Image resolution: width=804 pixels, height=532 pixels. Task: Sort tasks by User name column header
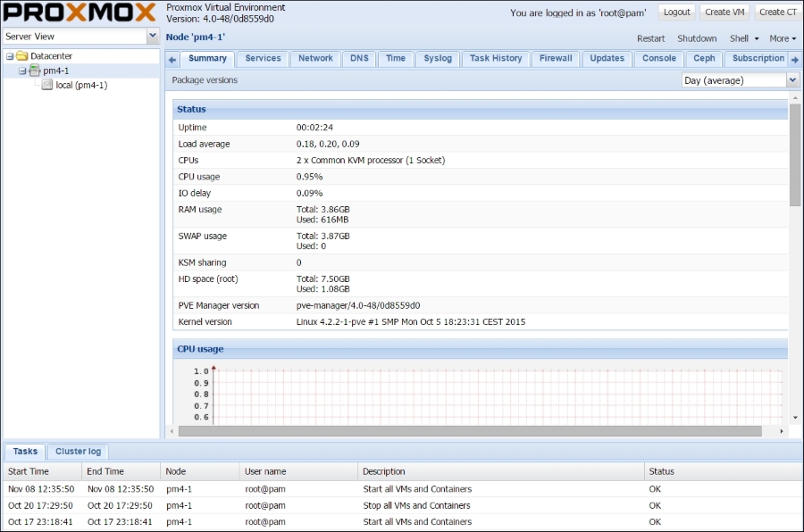click(298, 471)
